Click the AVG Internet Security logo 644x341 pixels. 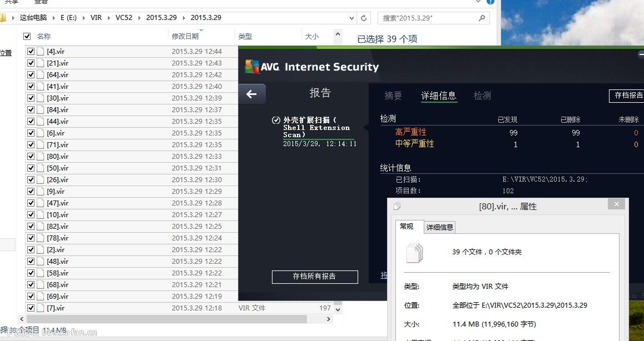(312, 67)
